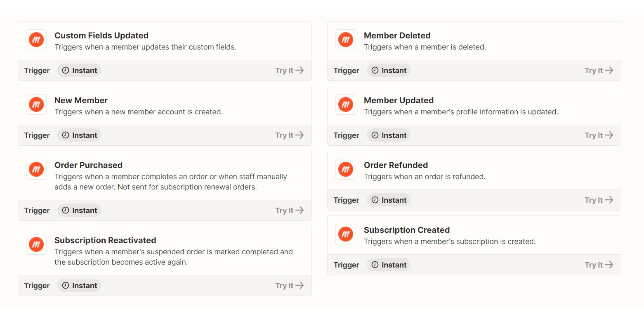Image resolution: width=644 pixels, height=315 pixels.
Task: Click the Memberstack icon for Subscription Reactivated
Action: click(36, 244)
